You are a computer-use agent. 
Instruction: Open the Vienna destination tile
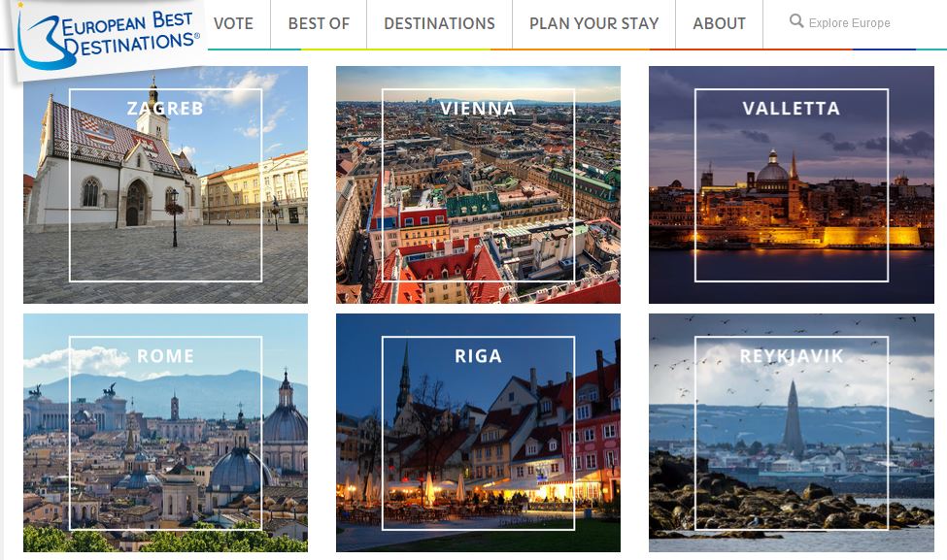point(478,185)
